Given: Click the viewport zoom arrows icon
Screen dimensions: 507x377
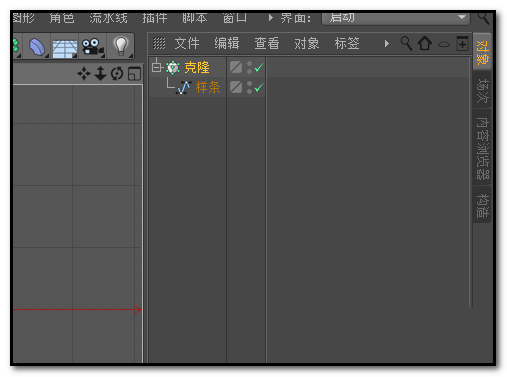Looking at the screenshot, I should (100, 74).
